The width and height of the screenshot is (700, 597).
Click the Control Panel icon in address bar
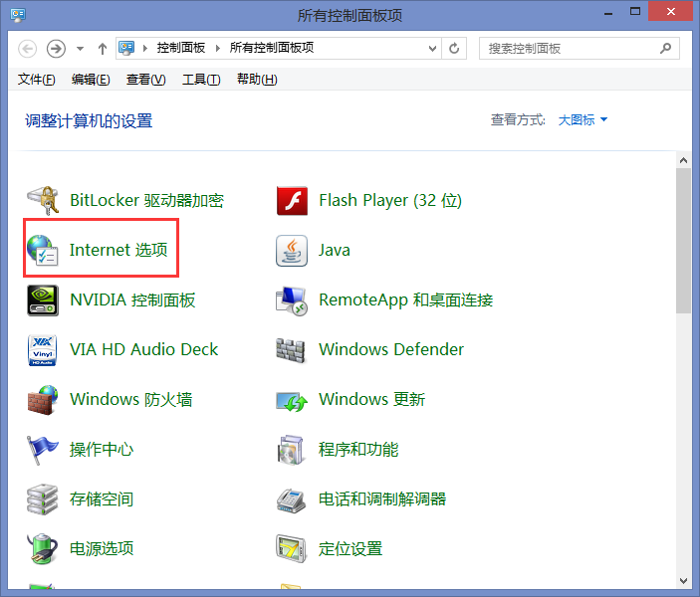(x=126, y=48)
